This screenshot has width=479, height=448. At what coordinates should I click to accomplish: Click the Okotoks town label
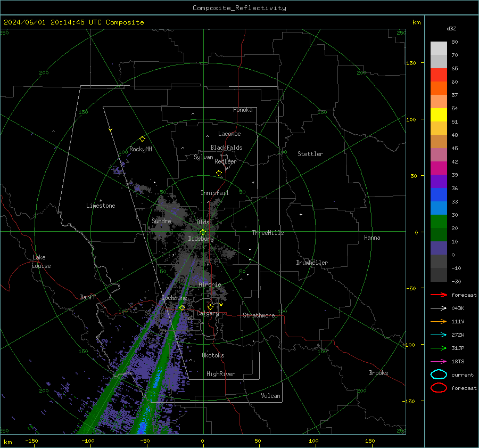coord(213,355)
